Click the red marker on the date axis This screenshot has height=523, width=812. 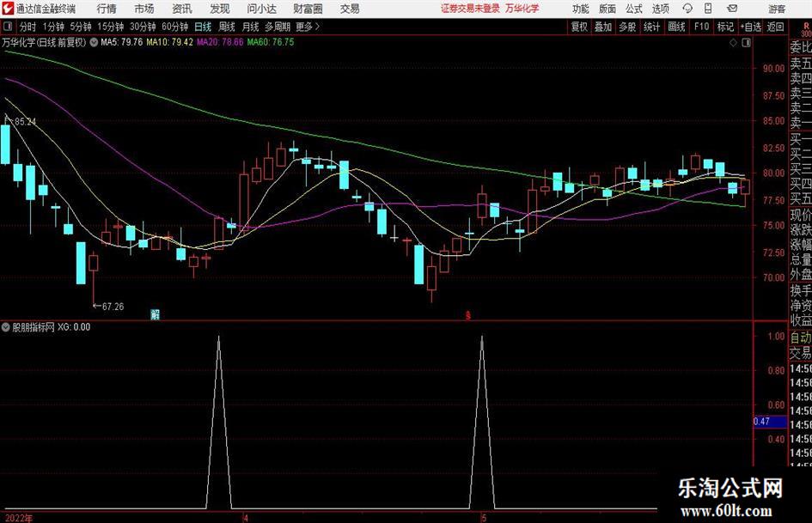[x=468, y=315]
